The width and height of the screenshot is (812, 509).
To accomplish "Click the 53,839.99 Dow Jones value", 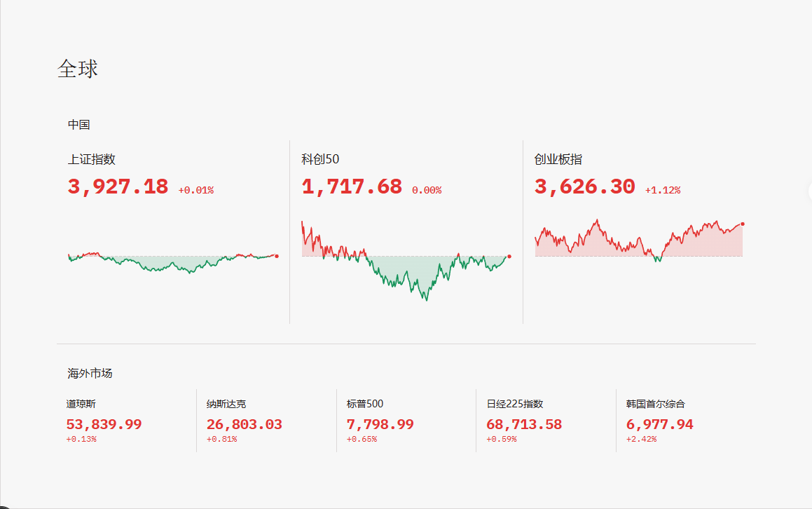I will point(104,424).
